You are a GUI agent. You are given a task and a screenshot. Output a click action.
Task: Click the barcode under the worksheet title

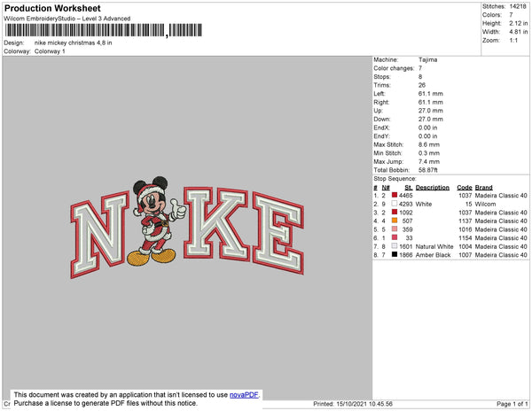tap(104, 30)
